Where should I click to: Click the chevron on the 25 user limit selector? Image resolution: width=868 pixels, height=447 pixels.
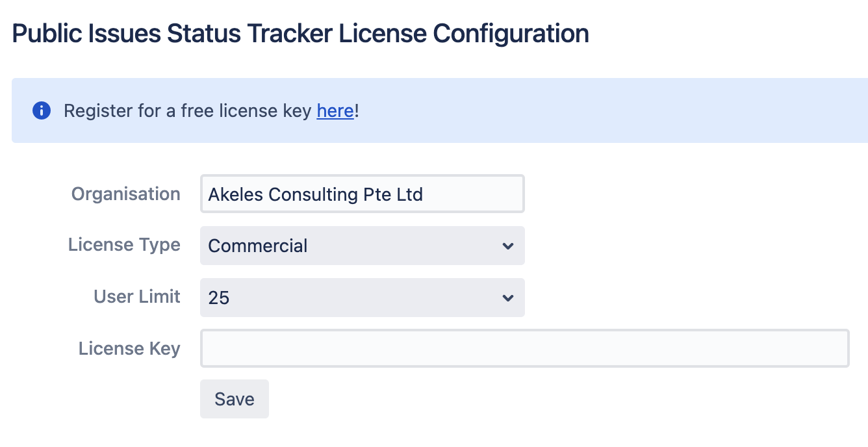[x=507, y=298]
